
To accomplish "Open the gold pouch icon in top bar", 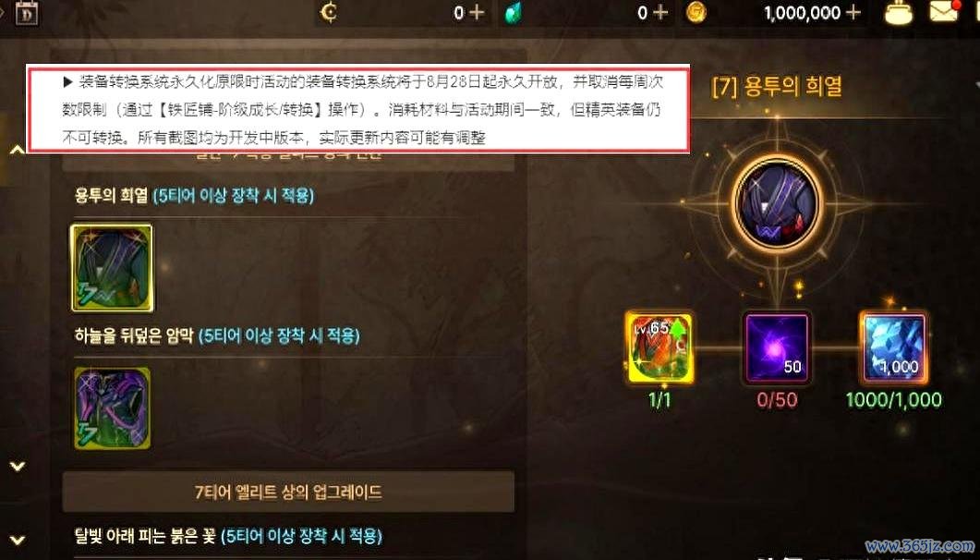I will click(x=899, y=12).
